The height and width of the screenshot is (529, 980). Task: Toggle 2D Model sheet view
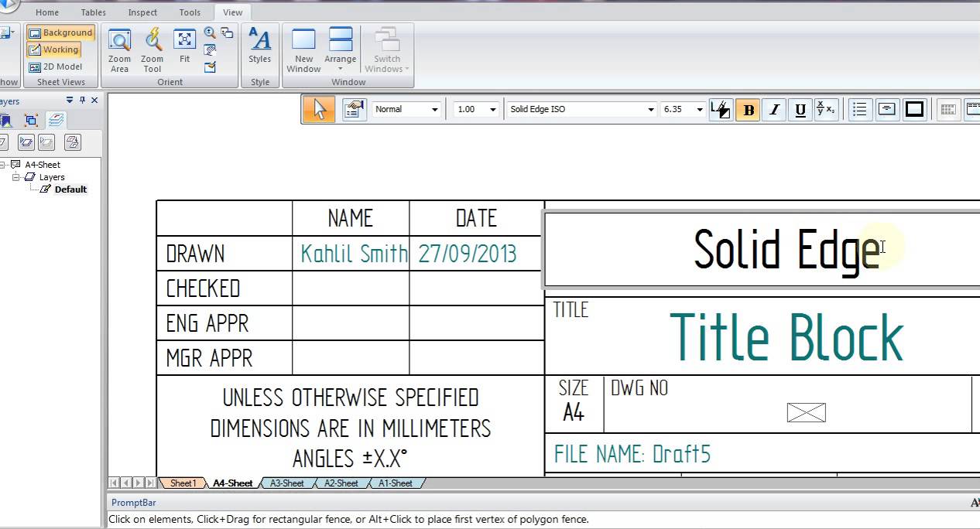point(56,67)
